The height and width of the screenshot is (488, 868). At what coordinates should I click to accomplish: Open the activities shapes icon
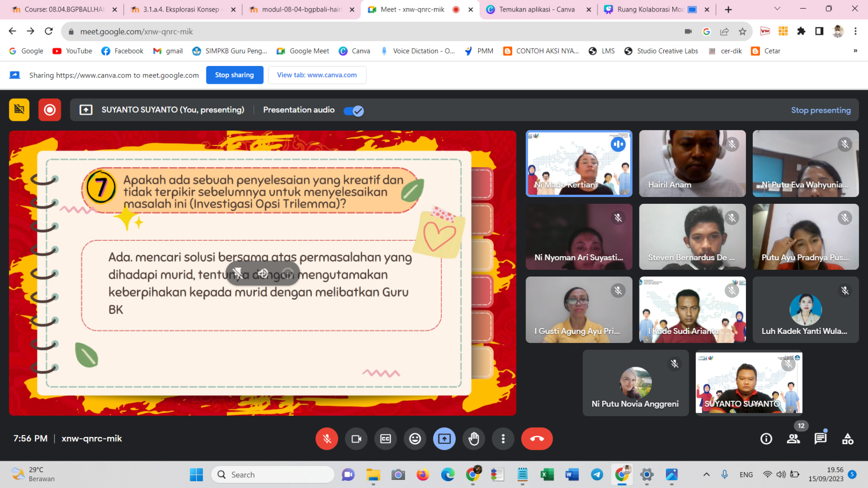pyautogui.click(x=847, y=439)
